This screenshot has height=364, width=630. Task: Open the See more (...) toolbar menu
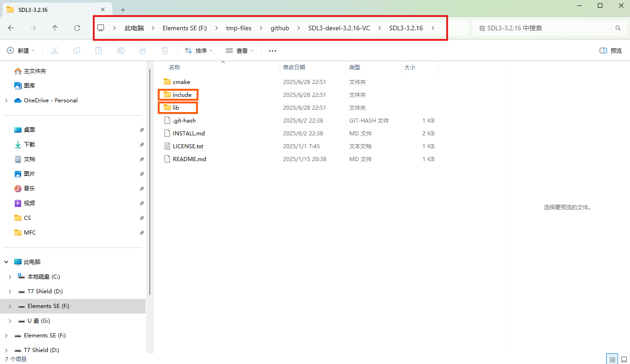[x=272, y=50]
